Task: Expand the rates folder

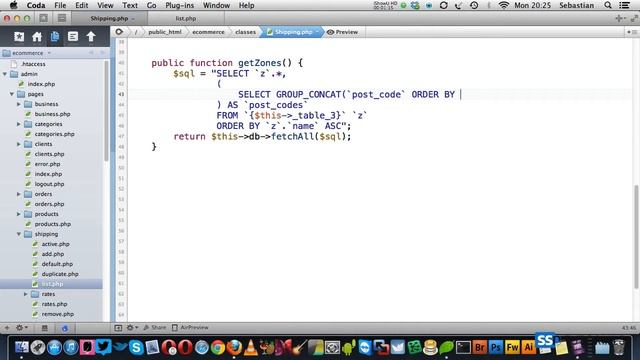Action: [26, 294]
